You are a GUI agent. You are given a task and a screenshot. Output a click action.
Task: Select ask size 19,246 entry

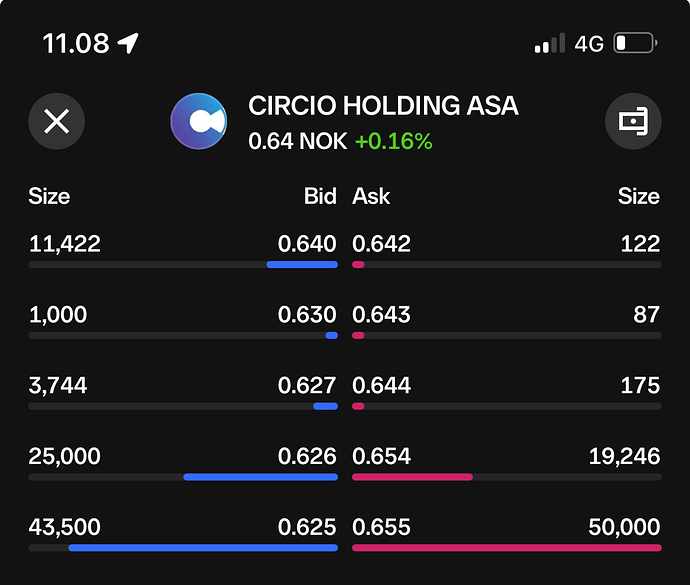point(624,456)
